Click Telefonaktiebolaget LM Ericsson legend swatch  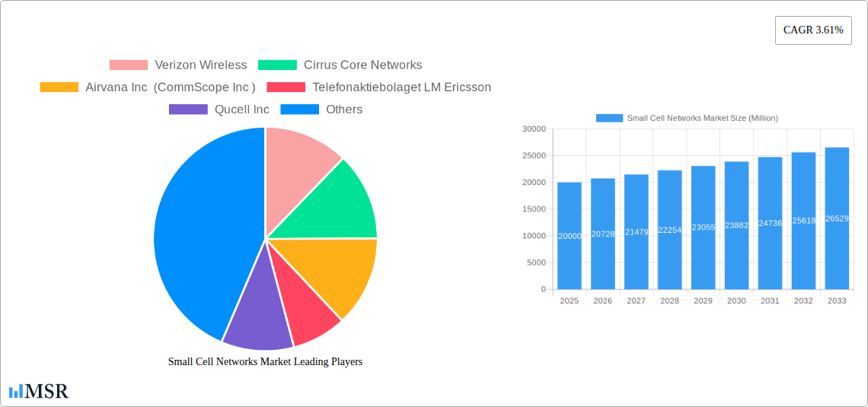tap(286, 87)
